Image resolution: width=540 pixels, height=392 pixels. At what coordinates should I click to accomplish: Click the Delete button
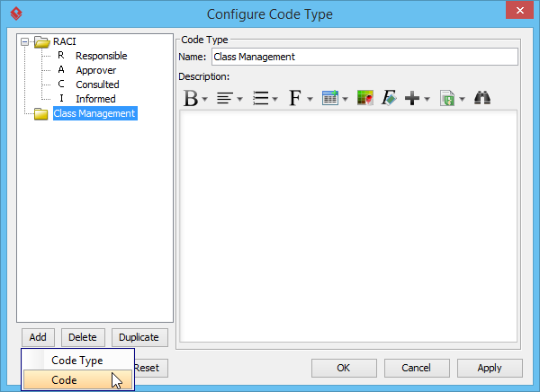pyautogui.click(x=83, y=337)
